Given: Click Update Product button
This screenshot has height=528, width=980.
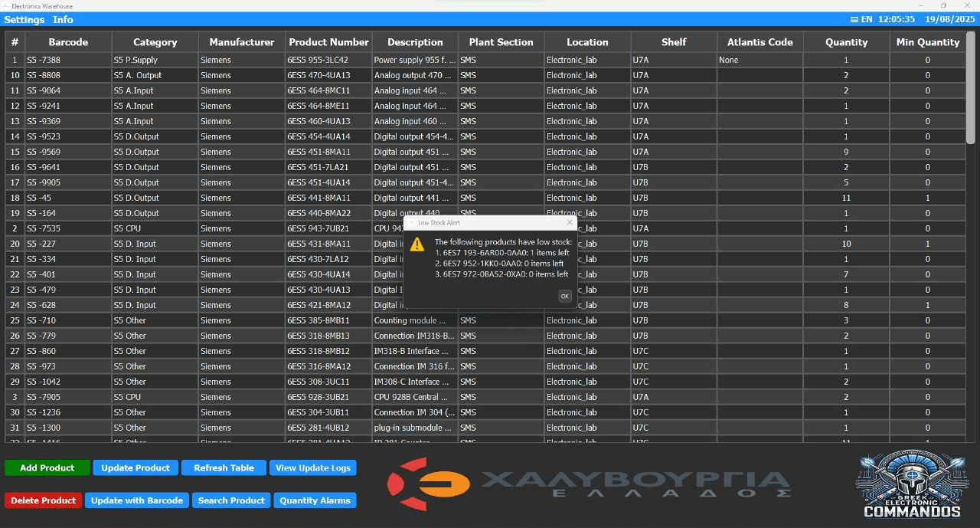Looking at the screenshot, I should click(136, 467).
